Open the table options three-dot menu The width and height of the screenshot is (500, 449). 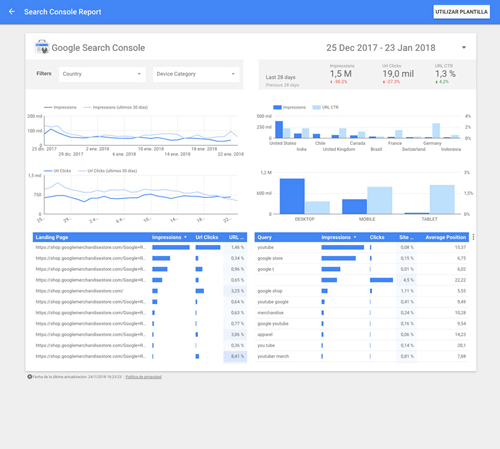tap(473, 237)
